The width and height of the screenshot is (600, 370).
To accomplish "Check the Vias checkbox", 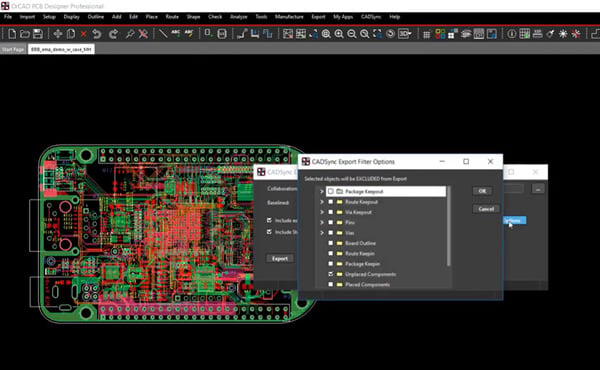I will (x=331, y=233).
